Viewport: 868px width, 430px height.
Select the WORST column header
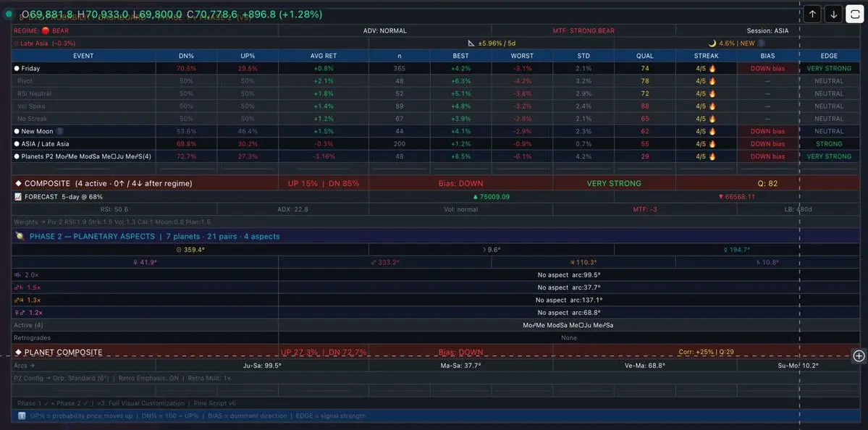point(522,56)
